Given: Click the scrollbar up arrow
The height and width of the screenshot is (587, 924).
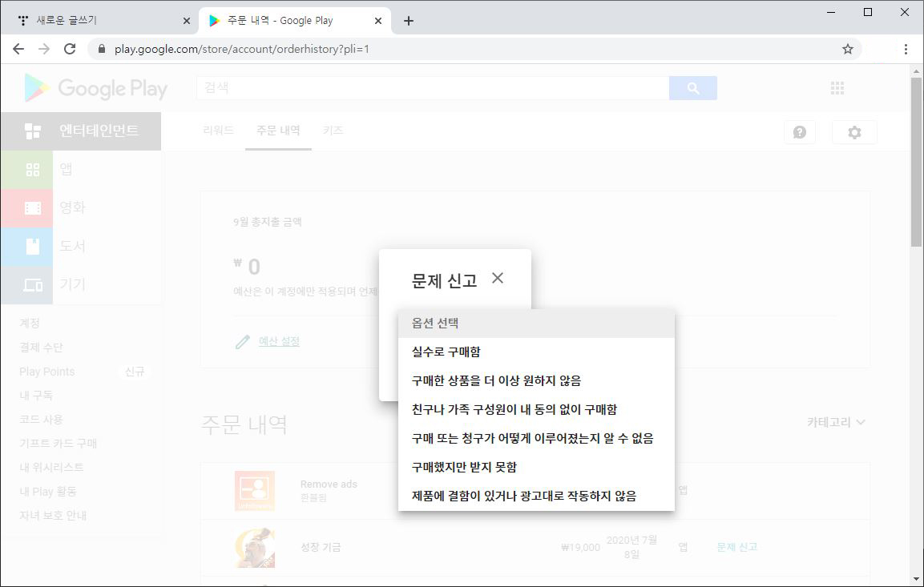Looking at the screenshot, I should point(916,71).
